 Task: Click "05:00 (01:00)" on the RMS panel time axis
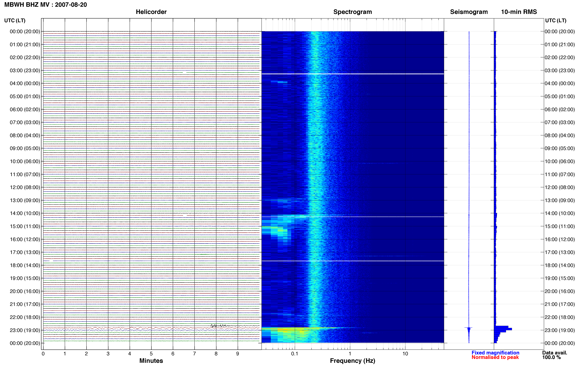tap(560, 96)
